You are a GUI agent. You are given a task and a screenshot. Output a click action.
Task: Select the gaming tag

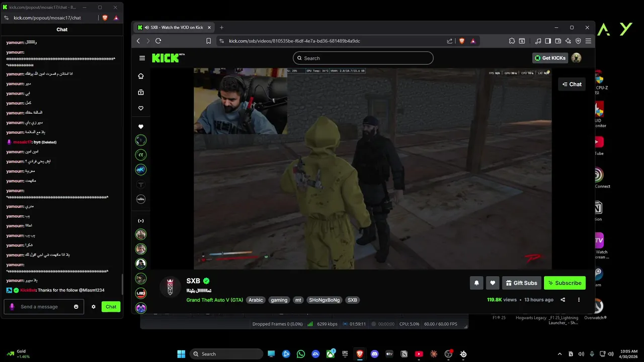tap(279, 300)
